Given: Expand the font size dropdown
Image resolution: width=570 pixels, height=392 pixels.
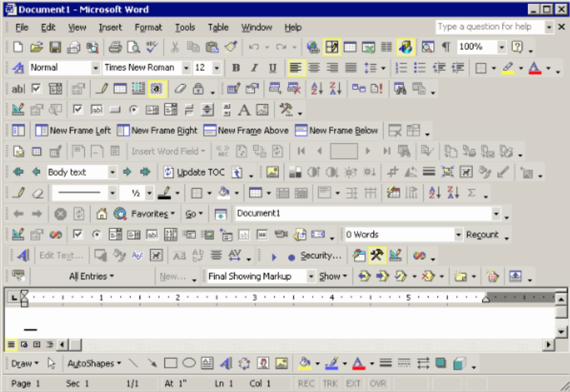Looking at the screenshot, I should coord(217,68).
